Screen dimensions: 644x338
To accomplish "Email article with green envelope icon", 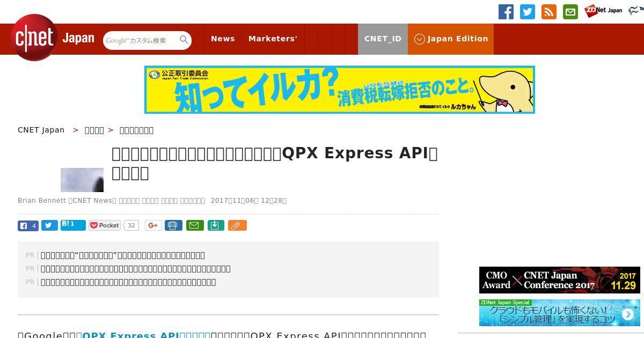I will [x=195, y=225].
